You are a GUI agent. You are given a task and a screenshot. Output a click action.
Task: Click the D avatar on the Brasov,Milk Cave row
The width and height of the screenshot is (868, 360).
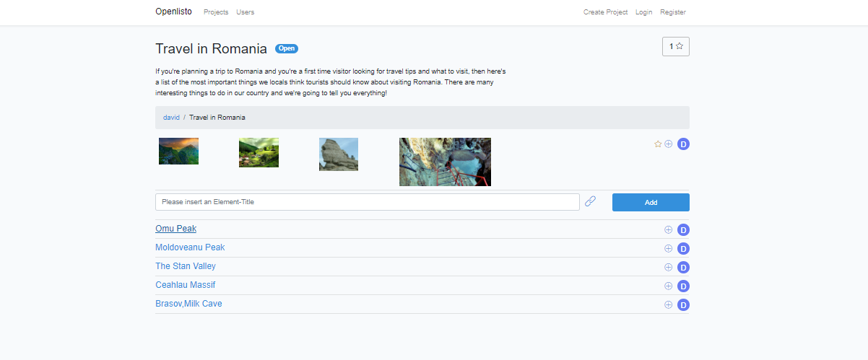[683, 305]
